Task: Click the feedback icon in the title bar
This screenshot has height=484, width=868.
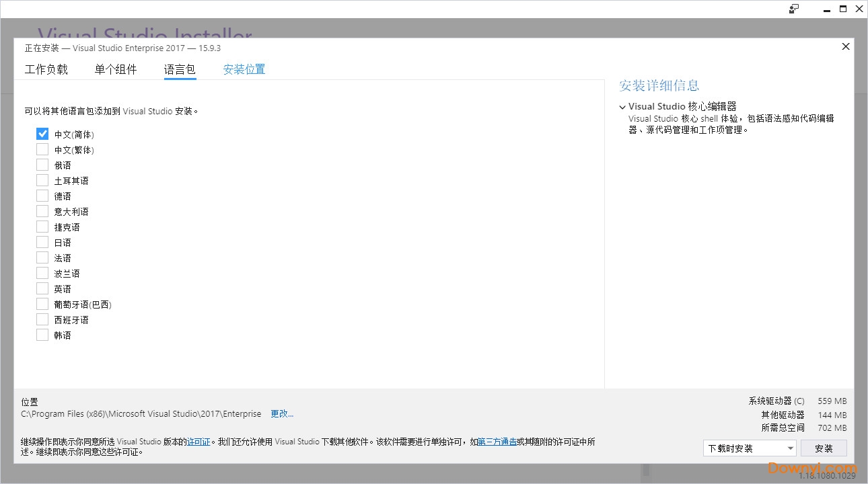Action: 794,9
